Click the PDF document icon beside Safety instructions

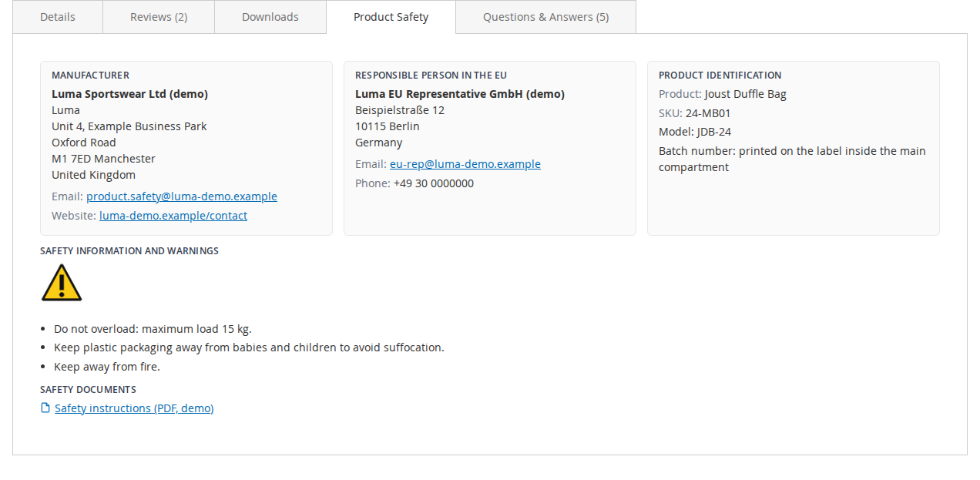pyautogui.click(x=45, y=408)
